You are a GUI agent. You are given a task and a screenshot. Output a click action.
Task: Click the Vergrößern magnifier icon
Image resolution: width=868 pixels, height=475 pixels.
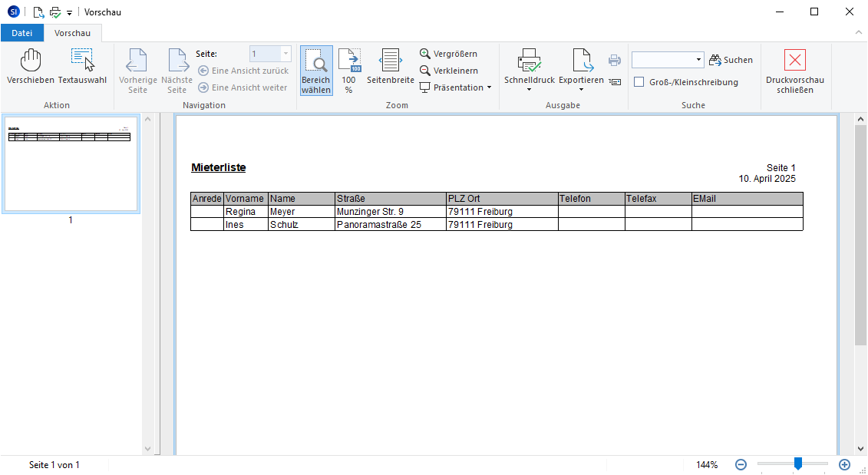[425, 54]
